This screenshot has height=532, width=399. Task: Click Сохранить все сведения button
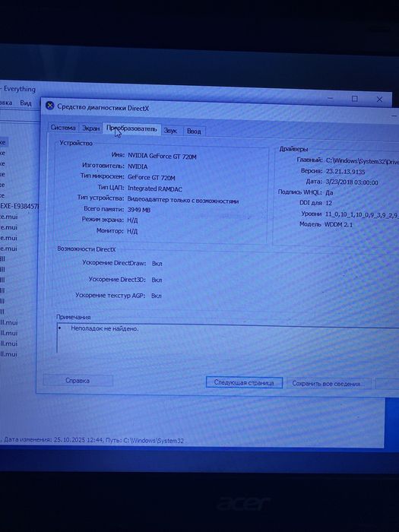pos(328,384)
